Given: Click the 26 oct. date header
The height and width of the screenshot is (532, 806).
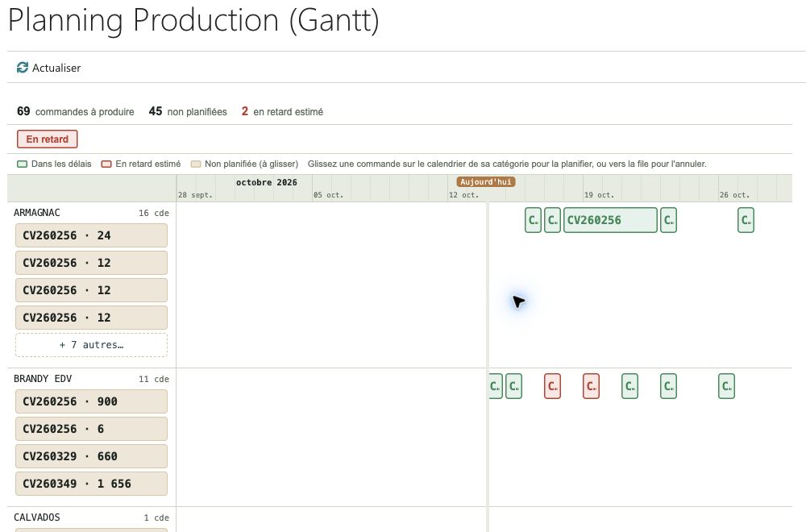Looking at the screenshot, I should coord(734,195).
